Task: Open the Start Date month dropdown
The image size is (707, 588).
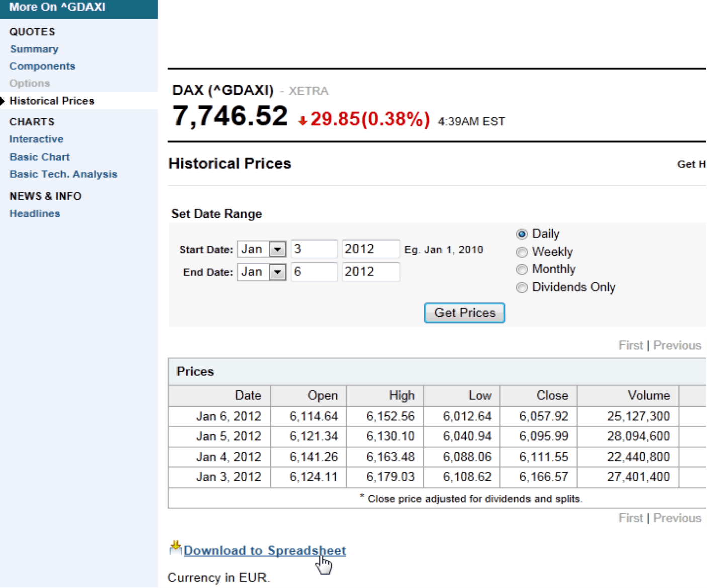Action: coord(262,249)
